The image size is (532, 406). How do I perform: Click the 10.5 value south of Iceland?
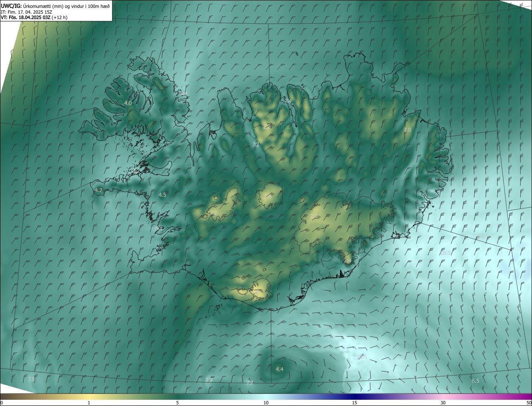[362, 357]
